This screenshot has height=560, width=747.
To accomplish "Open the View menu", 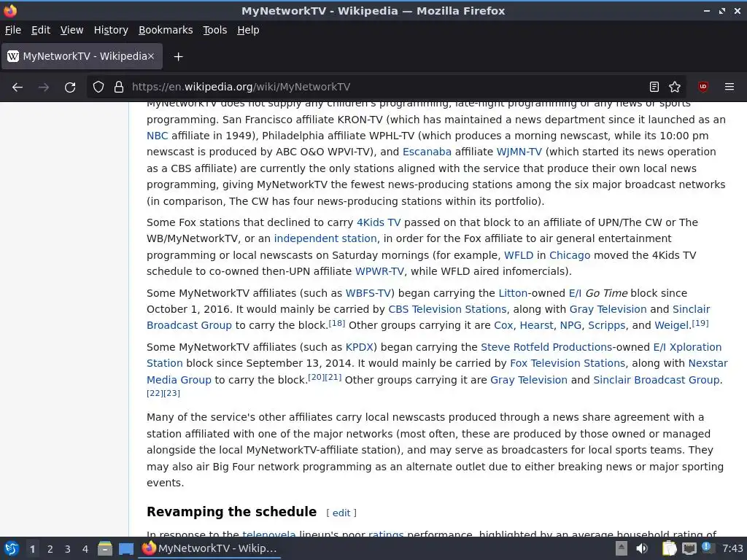I will click(71, 30).
